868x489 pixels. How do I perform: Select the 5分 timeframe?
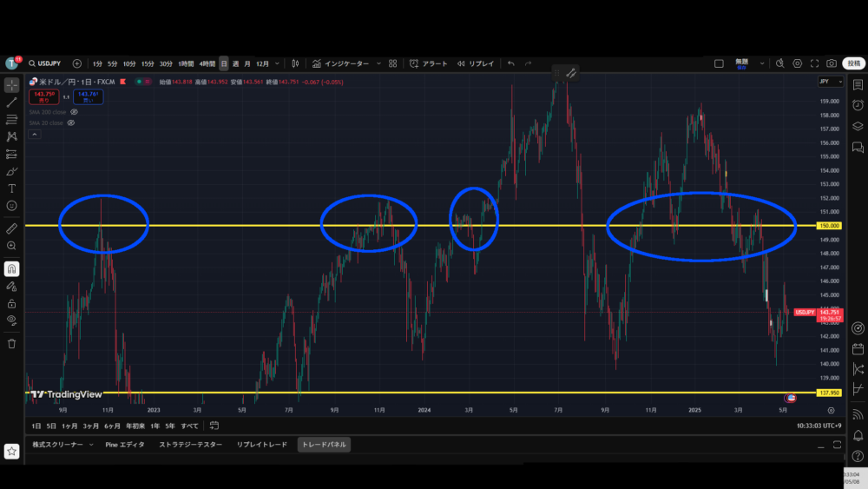(112, 63)
